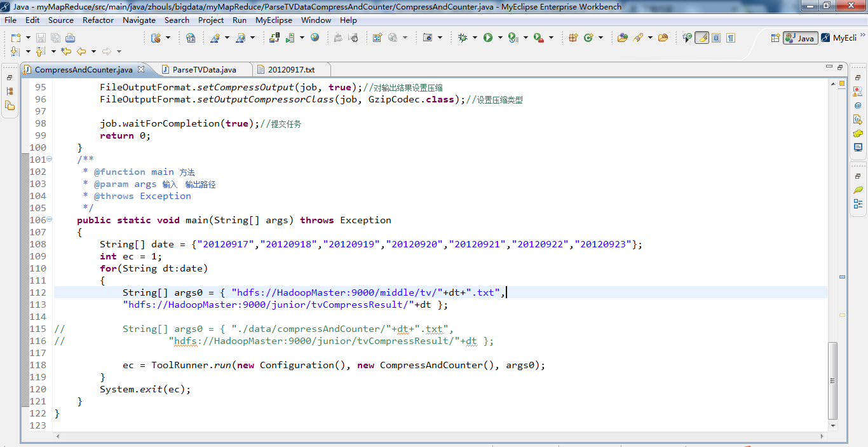Switch to the MyEclipse perspective button
The width and height of the screenshot is (868, 447).
tap(839, 38)
